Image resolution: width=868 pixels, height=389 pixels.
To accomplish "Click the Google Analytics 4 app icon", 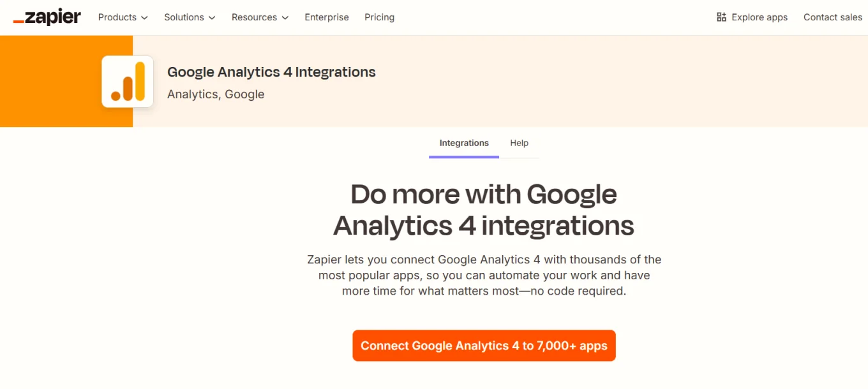I will (x=127, y=81).
